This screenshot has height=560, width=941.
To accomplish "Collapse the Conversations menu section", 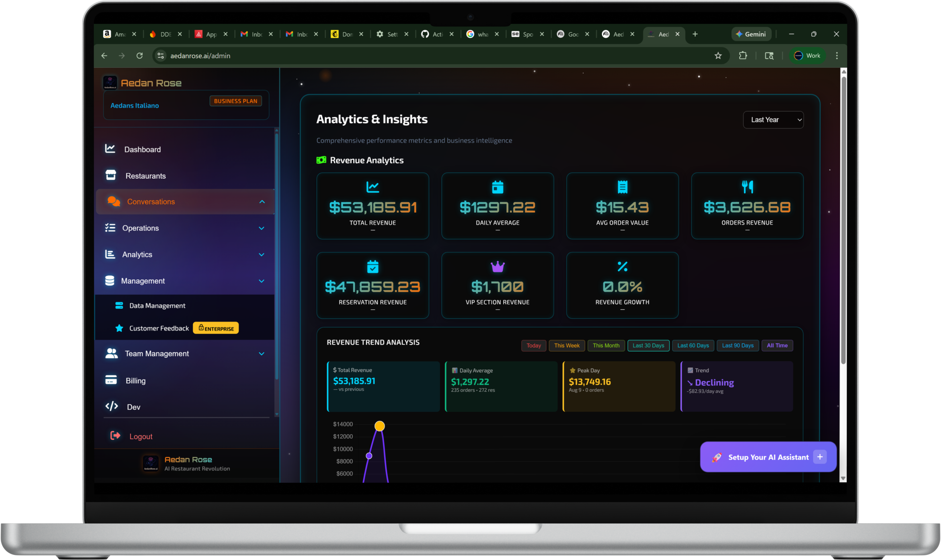I will tap(262, 202).
